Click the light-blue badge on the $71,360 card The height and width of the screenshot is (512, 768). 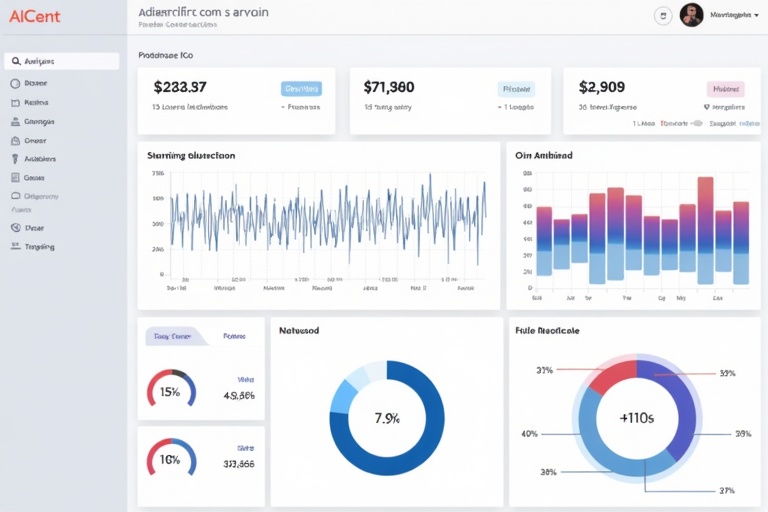tap(516, 88)
